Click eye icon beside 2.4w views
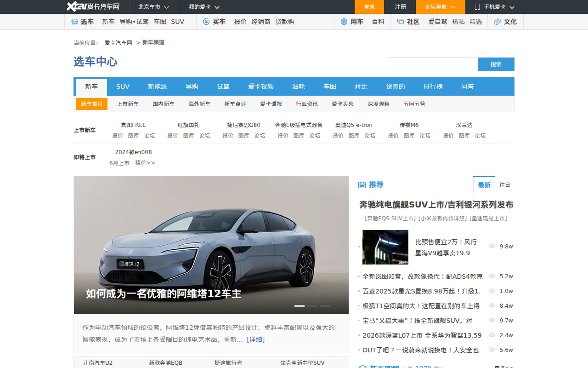 [x=492, y=335]
